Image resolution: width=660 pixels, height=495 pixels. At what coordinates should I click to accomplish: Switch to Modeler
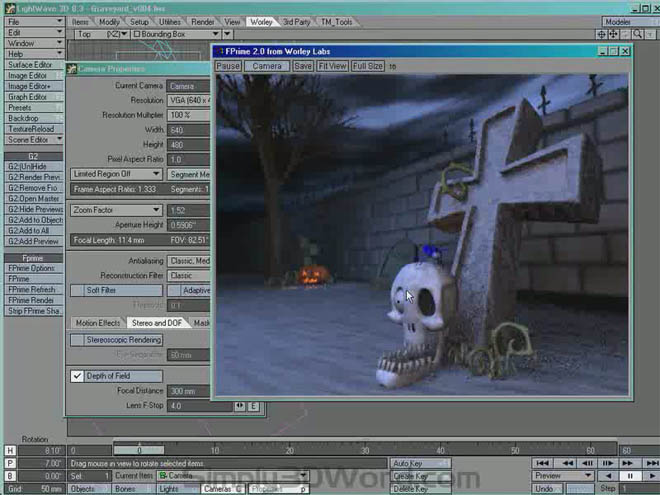point(630,22)
